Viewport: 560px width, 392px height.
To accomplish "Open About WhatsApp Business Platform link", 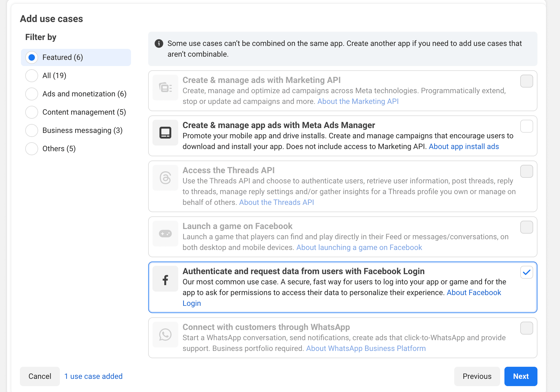I will [x=366, y=348].
